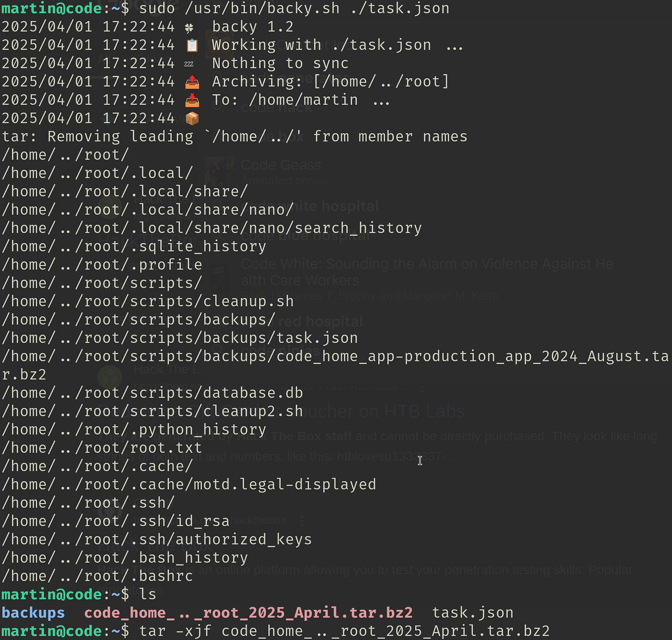
Task: Select the code_home_.._root_2025_April.tar.bz2 archive name
Action: click(247, 613)
